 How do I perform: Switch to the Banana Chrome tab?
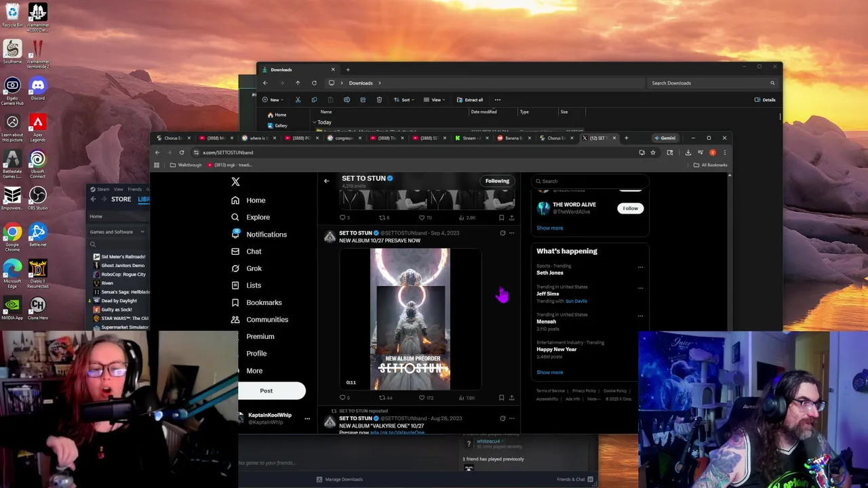(513, 138)
